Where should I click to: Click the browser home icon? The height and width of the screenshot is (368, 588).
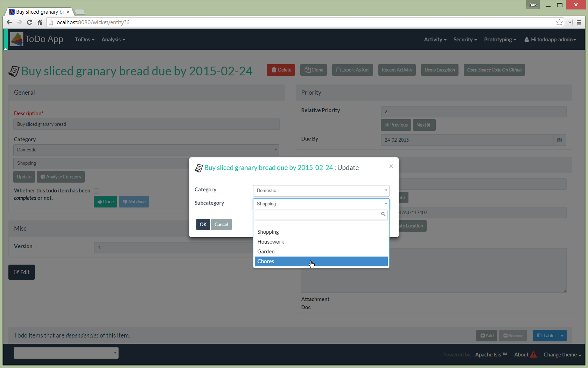tap(40, 22)
